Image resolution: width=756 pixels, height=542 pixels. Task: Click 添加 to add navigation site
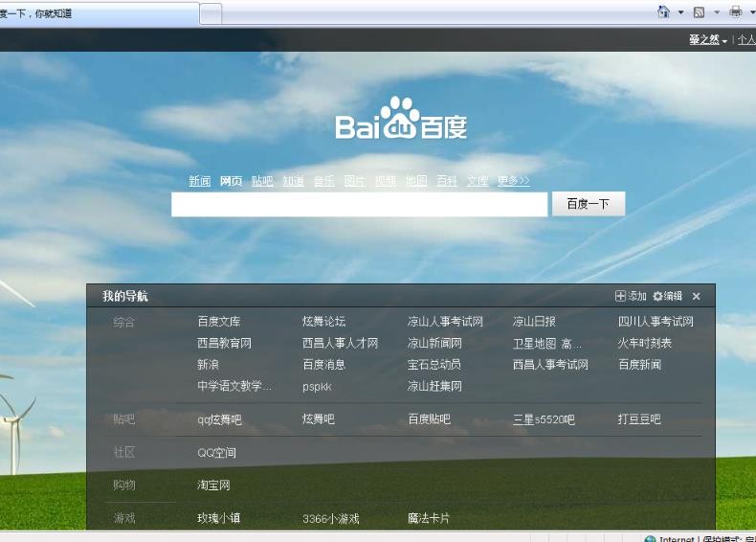(631, 296)
